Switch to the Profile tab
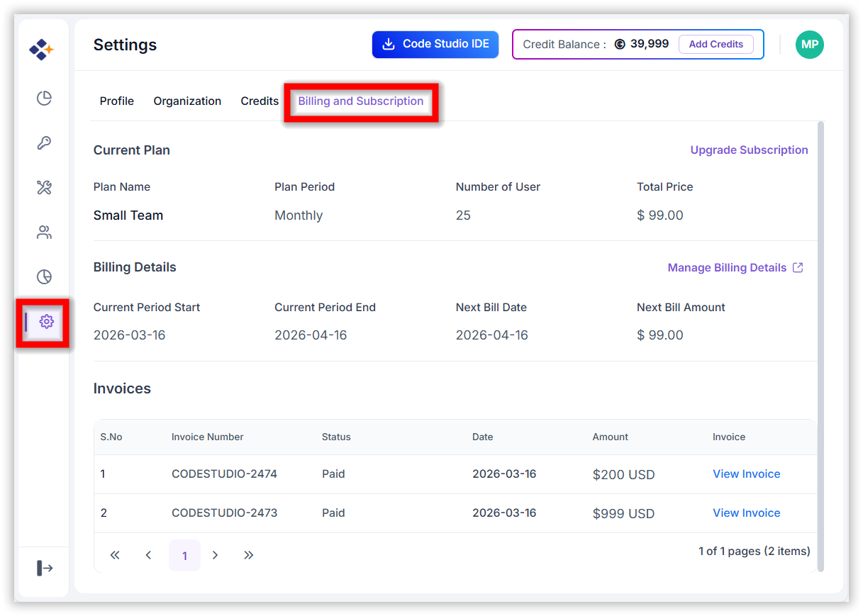The image size is (863, 616). (117, 101)
